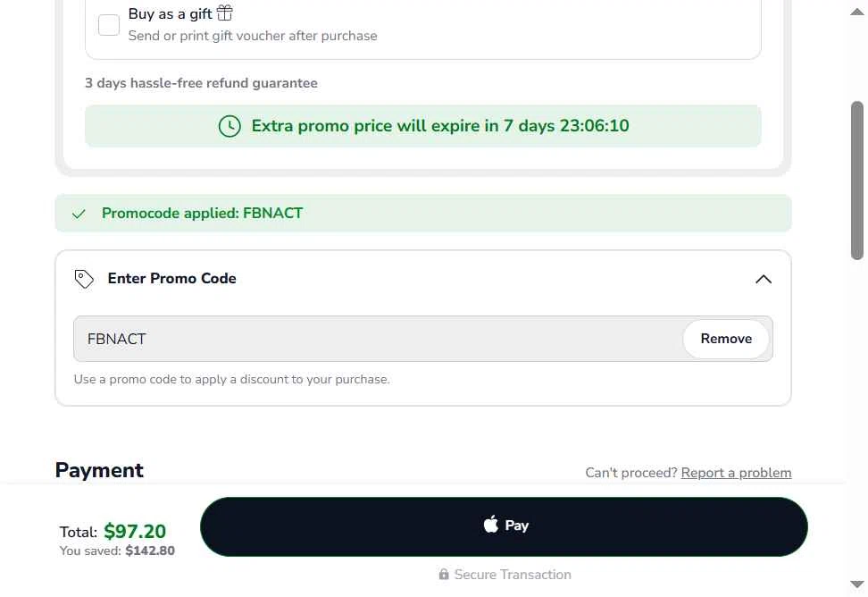868x597 pixels.
Task: Click the scrollbar down arrow
Action: 857,584
